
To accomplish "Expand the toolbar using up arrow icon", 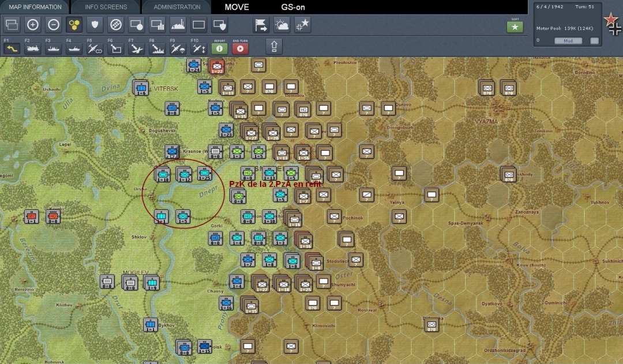I will [274, 46].
